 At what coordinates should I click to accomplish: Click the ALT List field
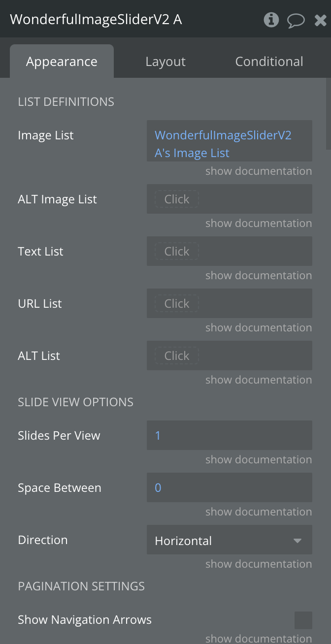(x=229, y=355)
